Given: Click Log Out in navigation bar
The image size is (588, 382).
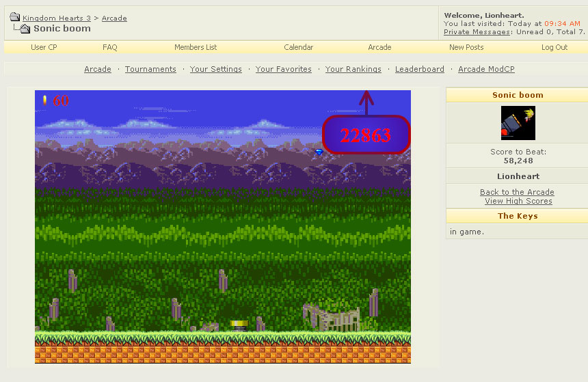Looking at the screenshot, I should click(554, 47).
